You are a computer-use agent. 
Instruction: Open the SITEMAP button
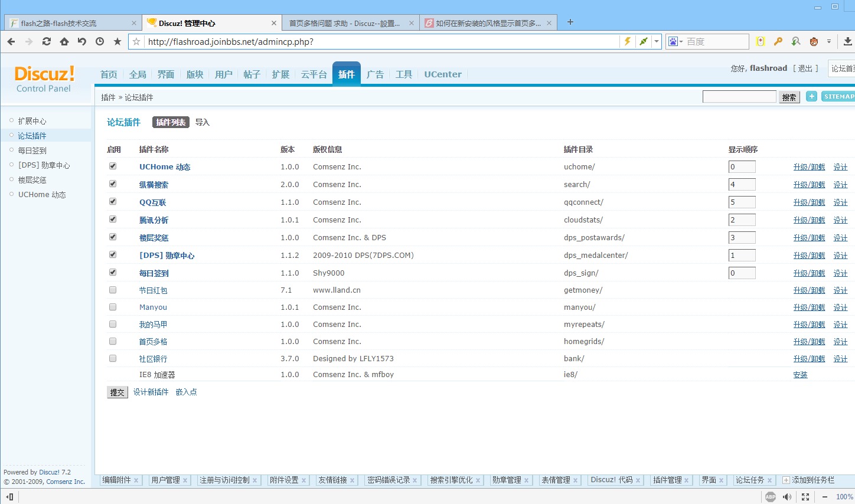[x=838, y=96]
